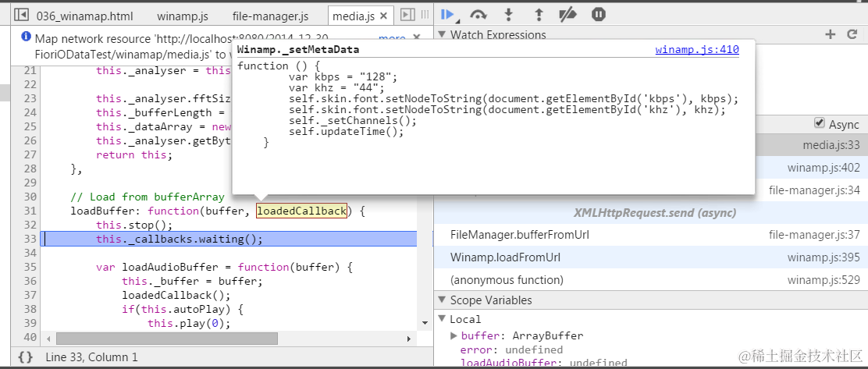This screenshot has height=369, width=868.
Task: Toggle the file navigator sidebar icon
Action: click(21, 15)
